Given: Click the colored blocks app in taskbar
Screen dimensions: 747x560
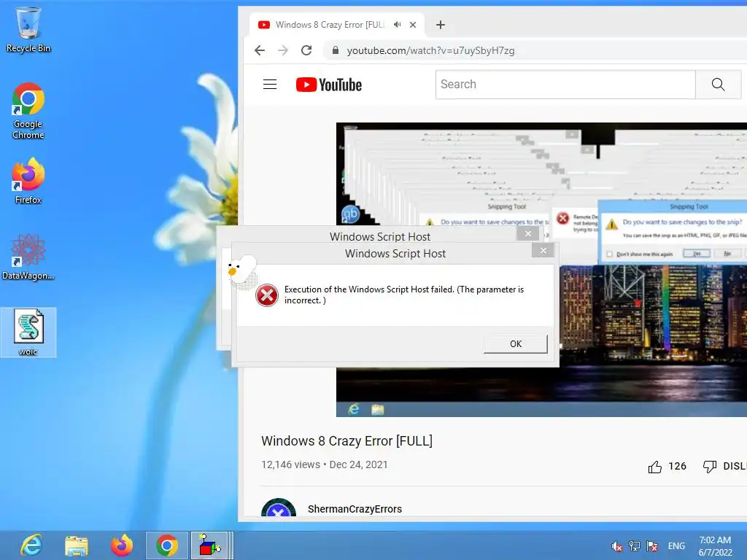Looking at the screenshot, I should [210, 545].
